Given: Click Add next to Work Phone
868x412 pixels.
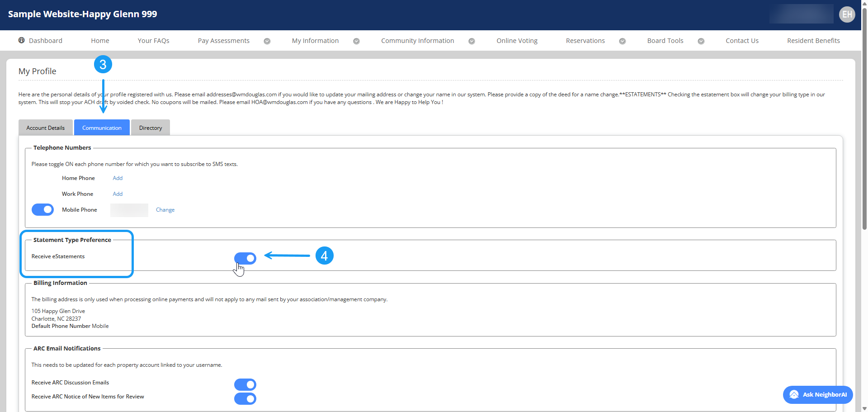Looking at the screenshot, I should coord(118,194).
